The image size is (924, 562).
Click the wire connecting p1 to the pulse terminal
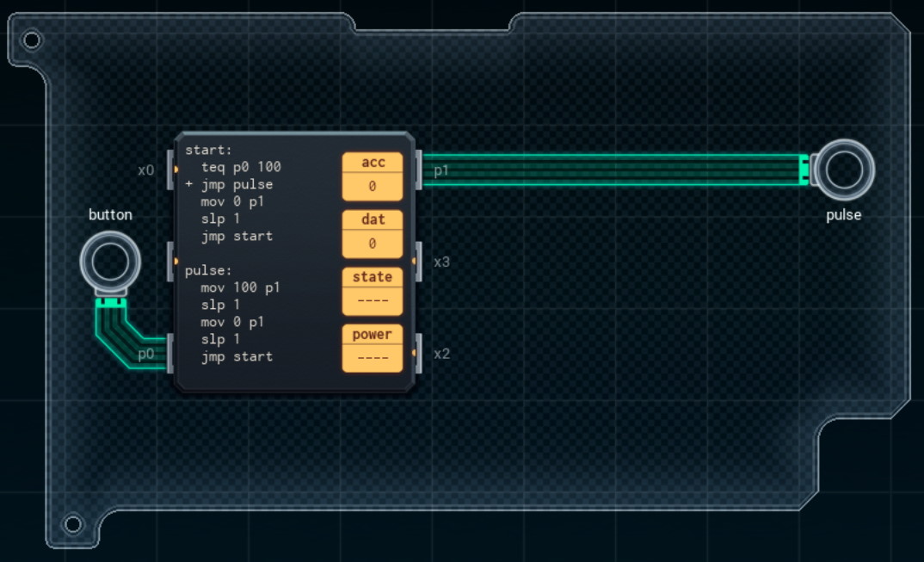[602, 170]
